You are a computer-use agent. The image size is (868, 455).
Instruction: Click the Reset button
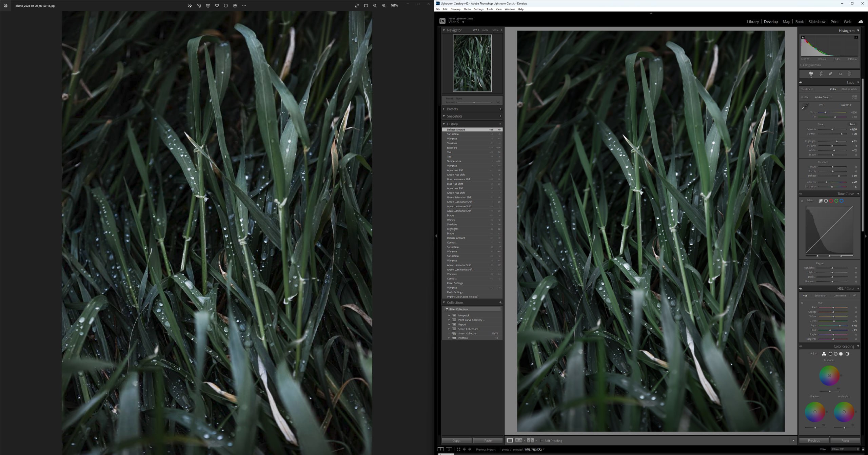(x=845, y=440)
